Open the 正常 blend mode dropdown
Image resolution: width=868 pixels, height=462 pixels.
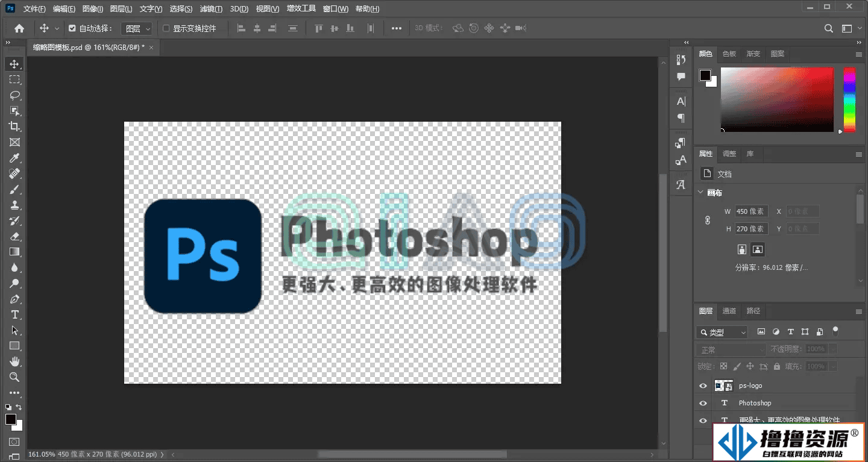(731, 349)
